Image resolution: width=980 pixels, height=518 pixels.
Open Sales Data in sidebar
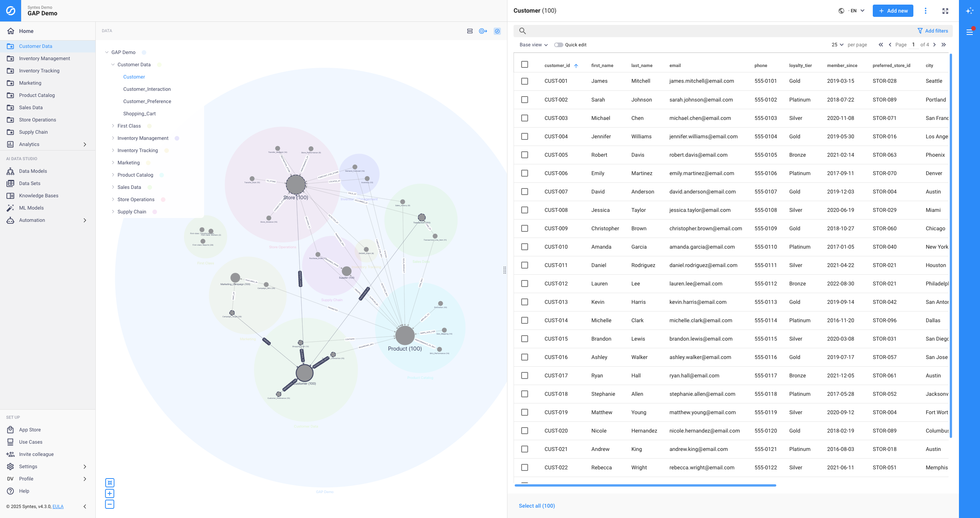(31, 107)
